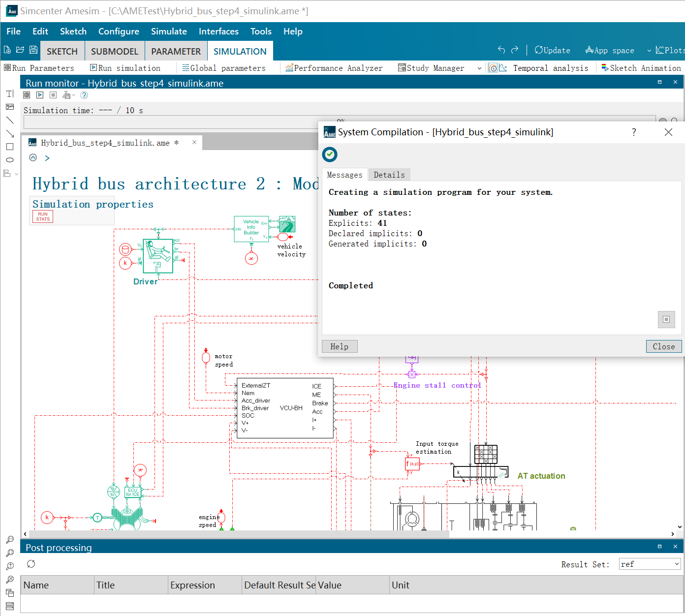The height and width of the screenshot is (616, 685).
Task: Open the Simulate menu
Action: pos(169,31)
